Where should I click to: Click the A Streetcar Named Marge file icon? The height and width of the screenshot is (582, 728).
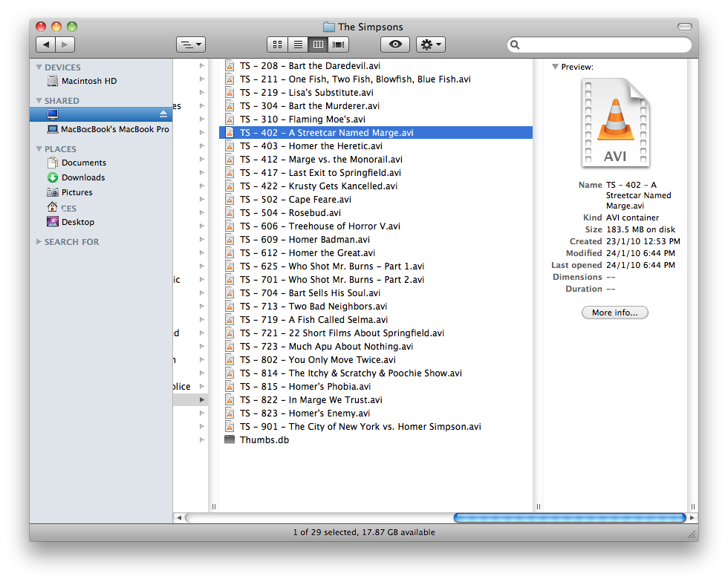(230, 133)
